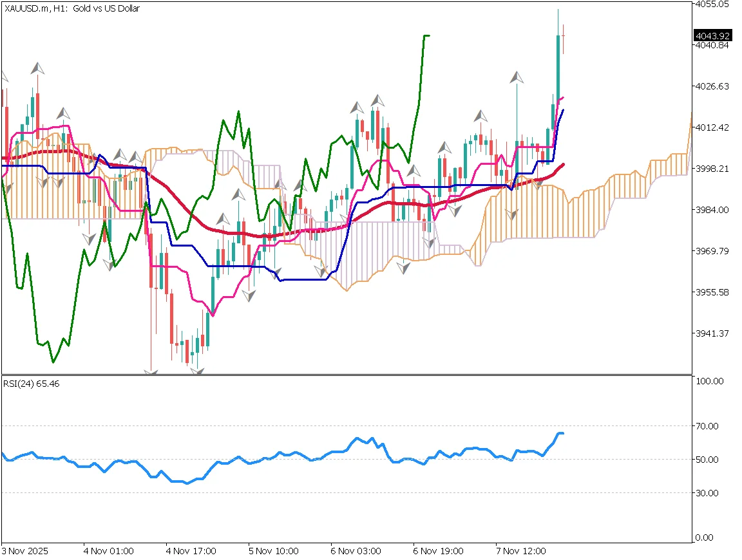The image size is (742, 560).
Task: Select the 5 Nov 10:00 time label
Action: coord(274,552)
